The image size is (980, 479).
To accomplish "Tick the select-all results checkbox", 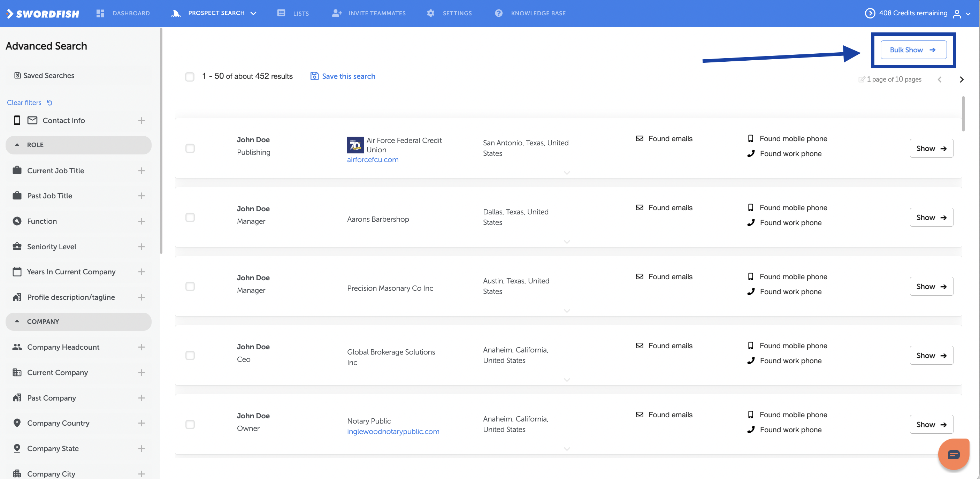I will click(190, 76).
